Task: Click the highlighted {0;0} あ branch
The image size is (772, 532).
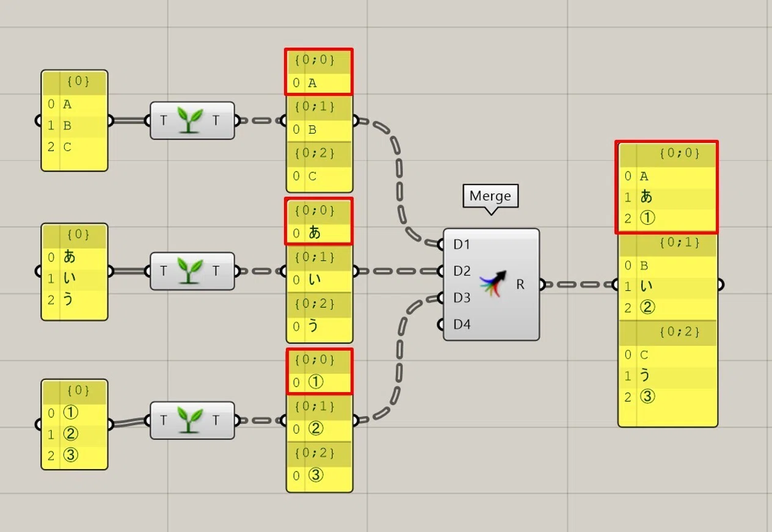Action: tap(319, 221)
